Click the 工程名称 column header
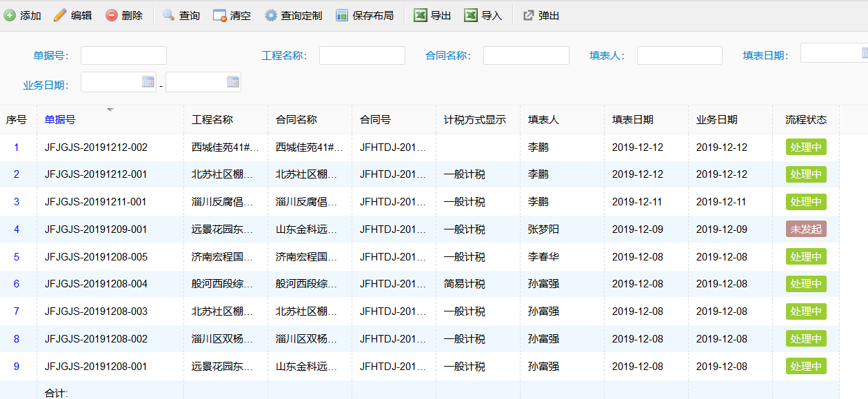Image resolution: width=868 pixels, height=399 pixels. click(x=212, y=119)
